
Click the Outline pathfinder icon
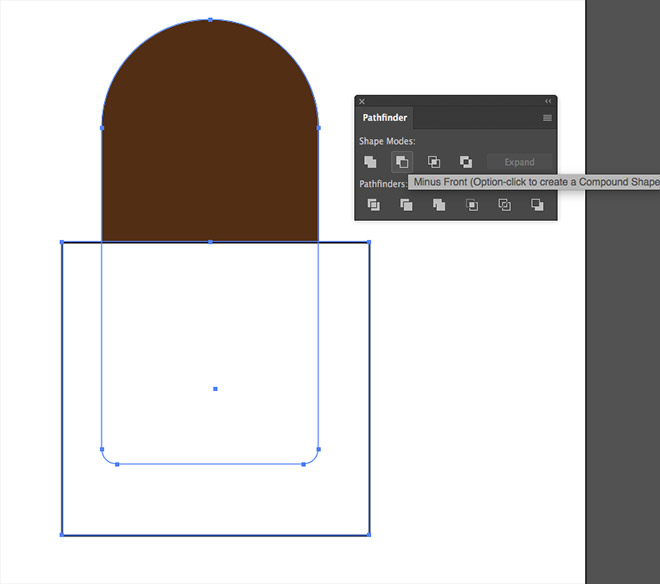point(505,205)
